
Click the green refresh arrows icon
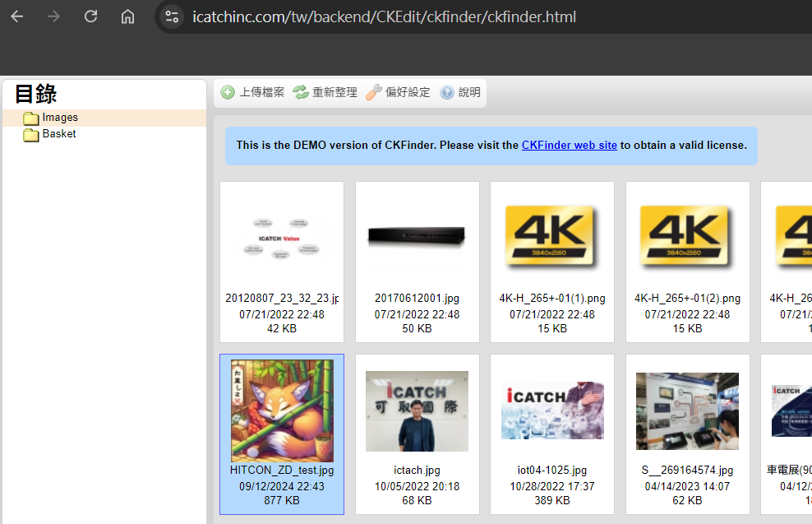tap(301, 92)
